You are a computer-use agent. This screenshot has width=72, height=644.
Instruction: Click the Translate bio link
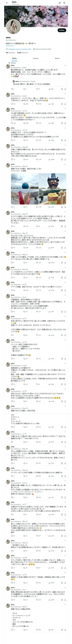(x=10, y=46)
